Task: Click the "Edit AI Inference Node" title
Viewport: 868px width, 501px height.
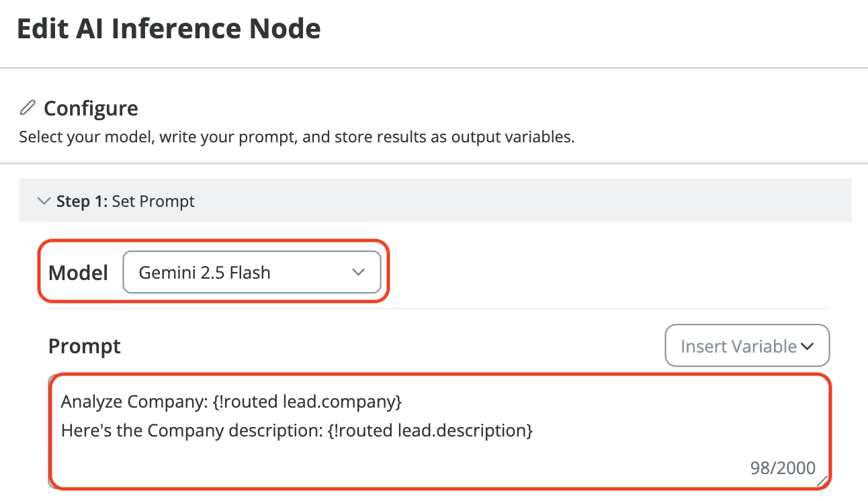Action: tap(169, 30)
